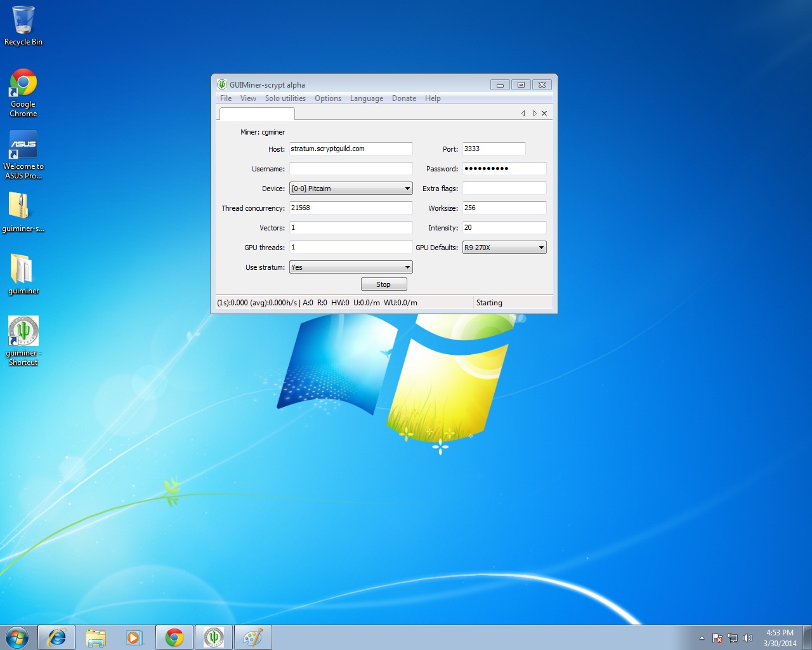812x650 pixels.
Task: Click the volume speaker tray icon
Action: 748,638
